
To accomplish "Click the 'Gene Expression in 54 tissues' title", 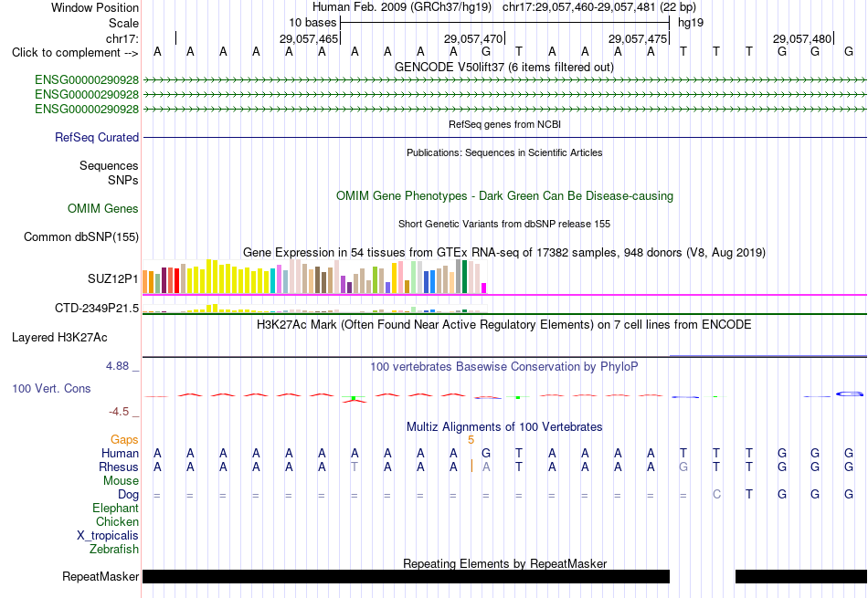I will coord(504,253).
